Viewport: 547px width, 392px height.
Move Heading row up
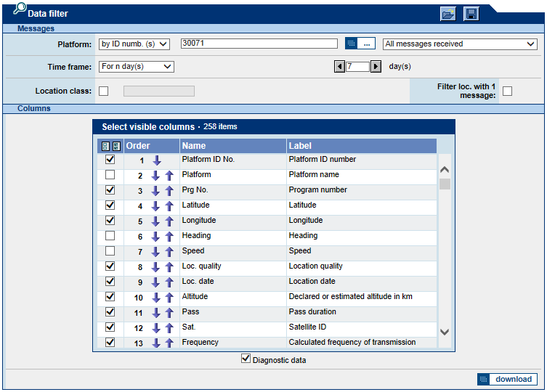[169, 237]
